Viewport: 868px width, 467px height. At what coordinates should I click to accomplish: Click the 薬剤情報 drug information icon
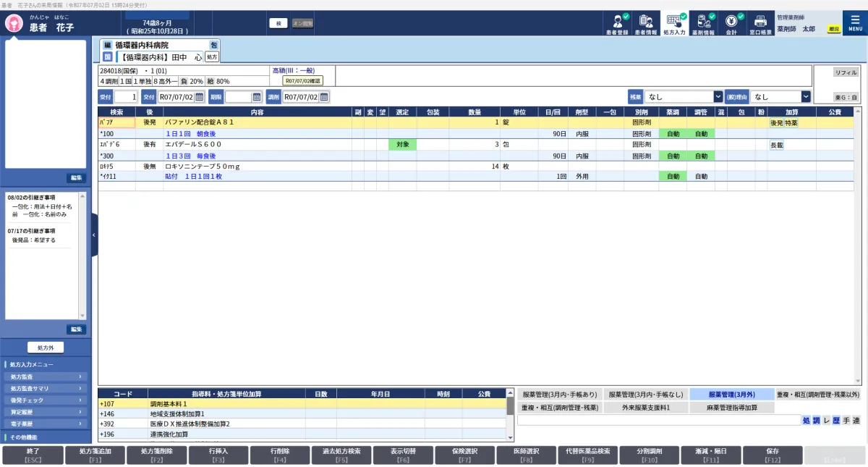[702, 22]
